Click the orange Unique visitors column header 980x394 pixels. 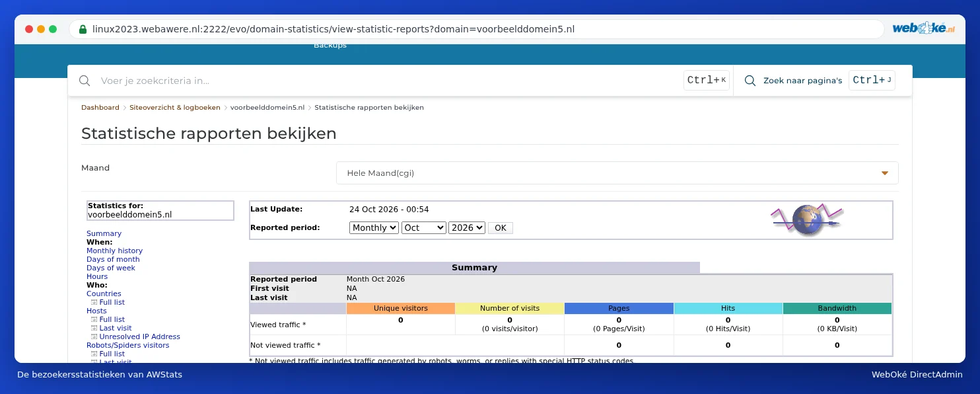[x=401, y=309]
